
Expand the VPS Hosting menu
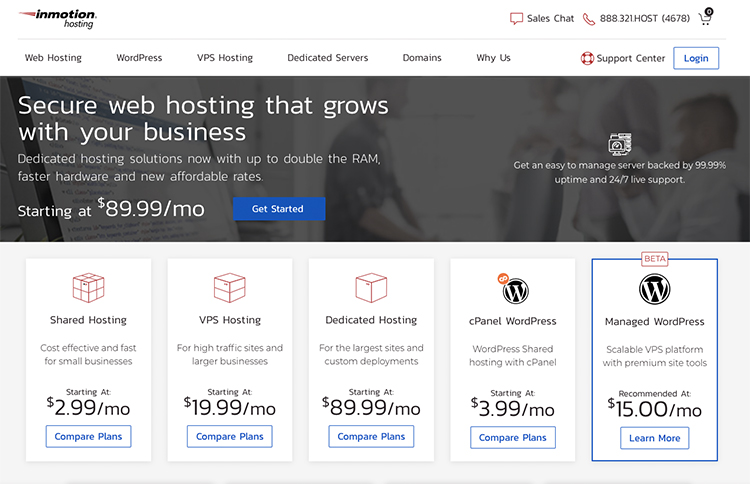tap(224, 58)
